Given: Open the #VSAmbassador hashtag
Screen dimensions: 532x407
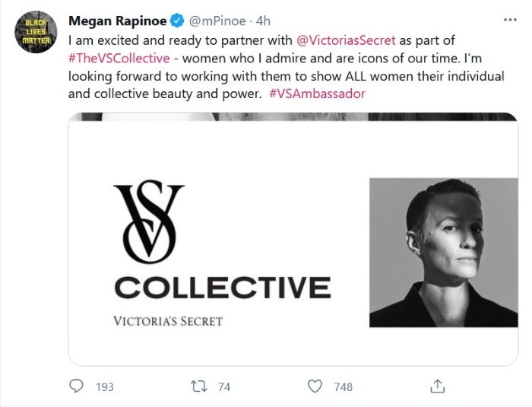Looking at the screenshot, I should pos(318,96).
